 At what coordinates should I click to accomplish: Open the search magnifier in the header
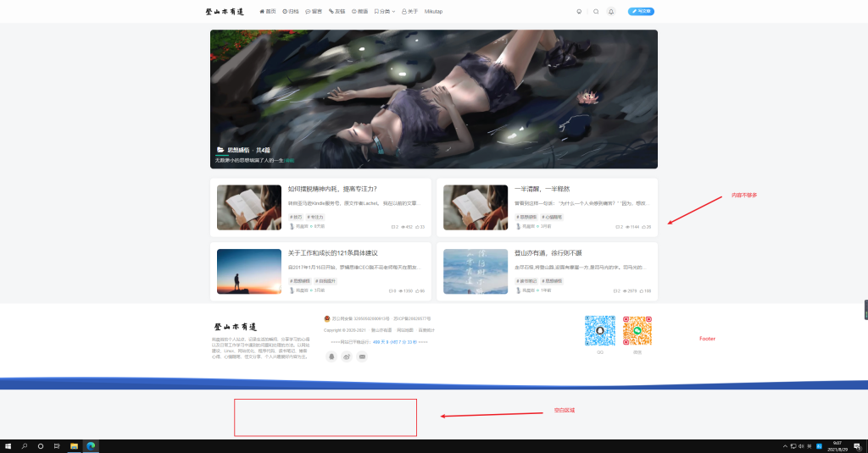[x=596, y=11]
